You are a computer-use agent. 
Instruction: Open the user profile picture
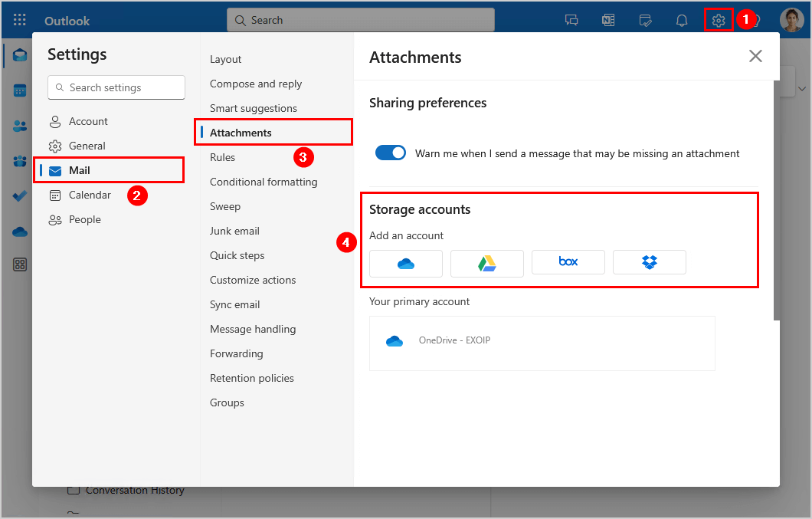(x=792, y=20)
